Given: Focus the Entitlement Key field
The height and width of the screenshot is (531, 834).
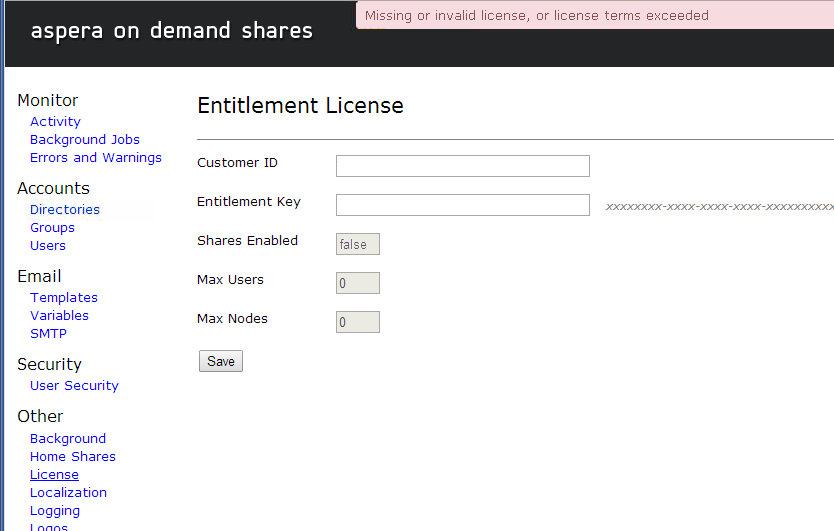Looking at the screenshot, I should (x=463, y=205).
